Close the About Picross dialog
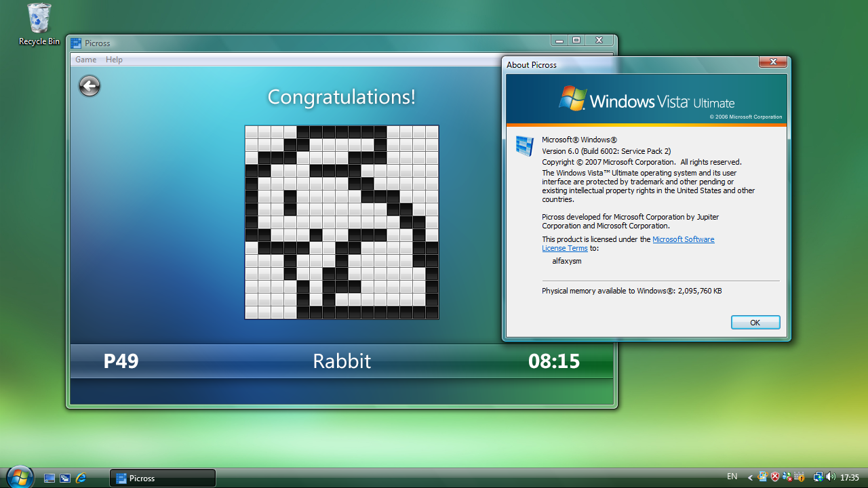The image size is (868, 488). [772, 62]
